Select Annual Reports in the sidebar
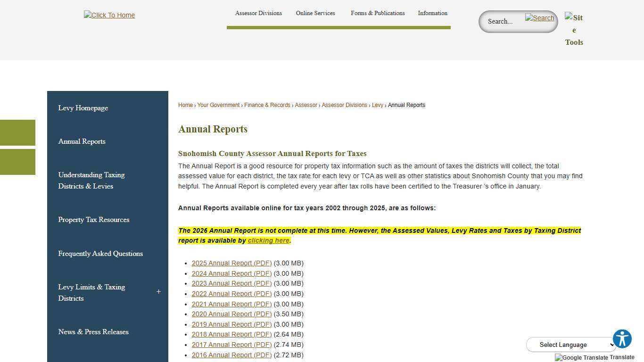644x362 pixels. 82,141
